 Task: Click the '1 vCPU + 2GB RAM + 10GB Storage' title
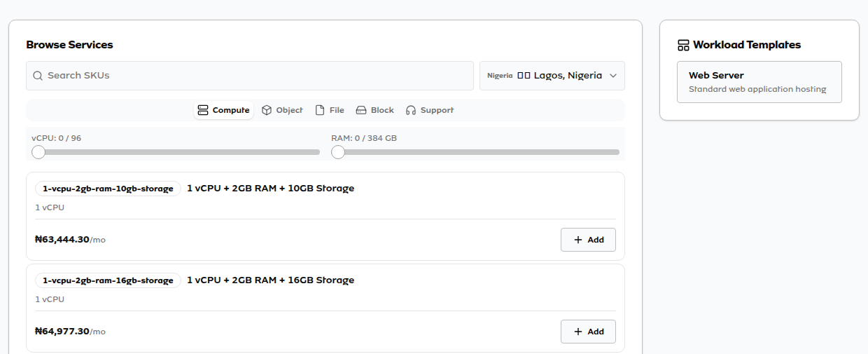271,189
